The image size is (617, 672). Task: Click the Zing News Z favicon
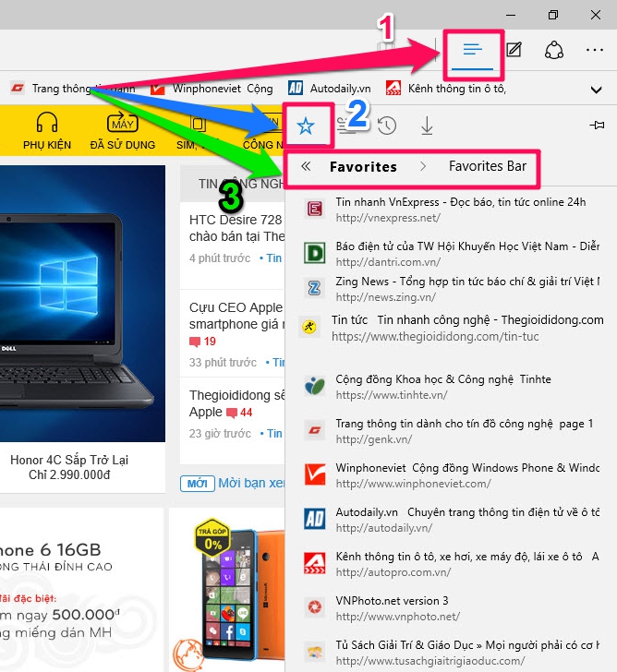pyautogui.click(x=314, y=288)
